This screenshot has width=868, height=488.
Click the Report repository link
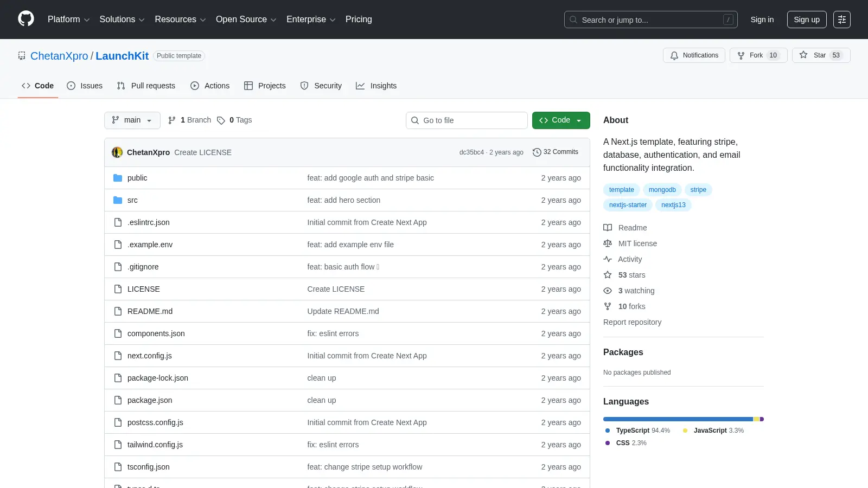(632, 322)
